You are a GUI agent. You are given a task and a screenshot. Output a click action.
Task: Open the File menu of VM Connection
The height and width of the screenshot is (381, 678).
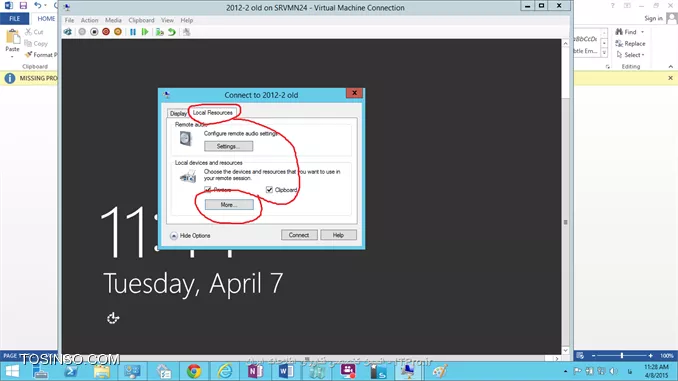[69, 20]
